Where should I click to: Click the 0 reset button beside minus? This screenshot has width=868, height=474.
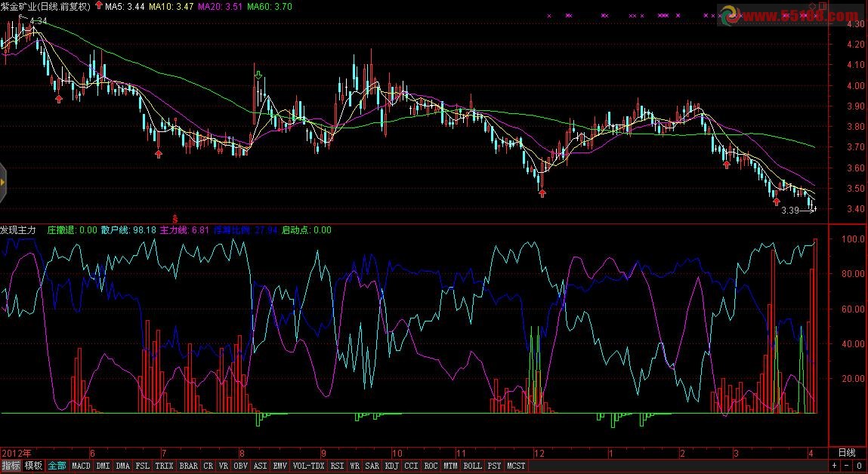(x=859, y=466)
